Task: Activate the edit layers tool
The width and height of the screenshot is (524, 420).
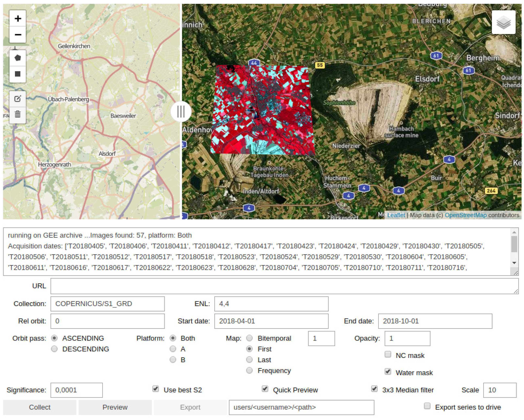Action: coord(18,99)
